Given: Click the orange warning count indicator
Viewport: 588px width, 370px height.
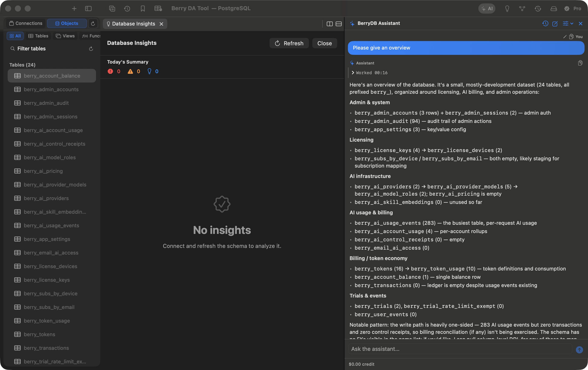Looking at the screenshot, I should (x=134, y=71).
